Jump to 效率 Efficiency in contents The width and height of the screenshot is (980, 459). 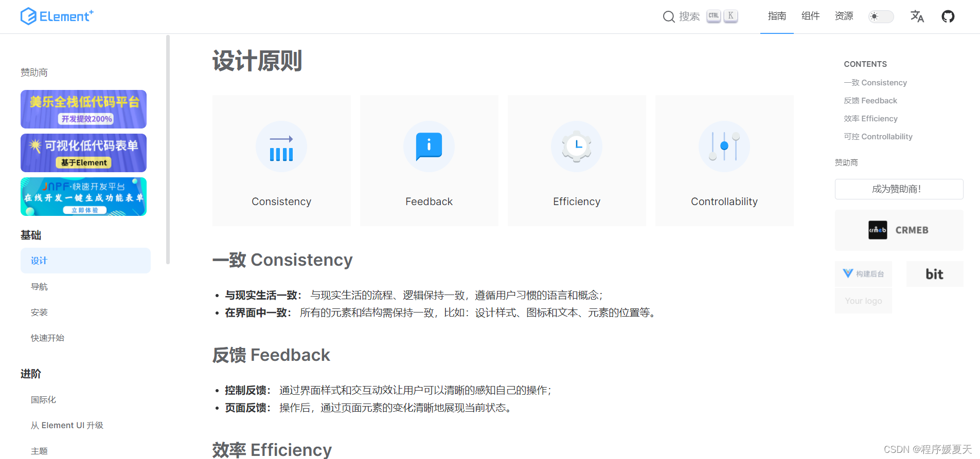[870, 119]
